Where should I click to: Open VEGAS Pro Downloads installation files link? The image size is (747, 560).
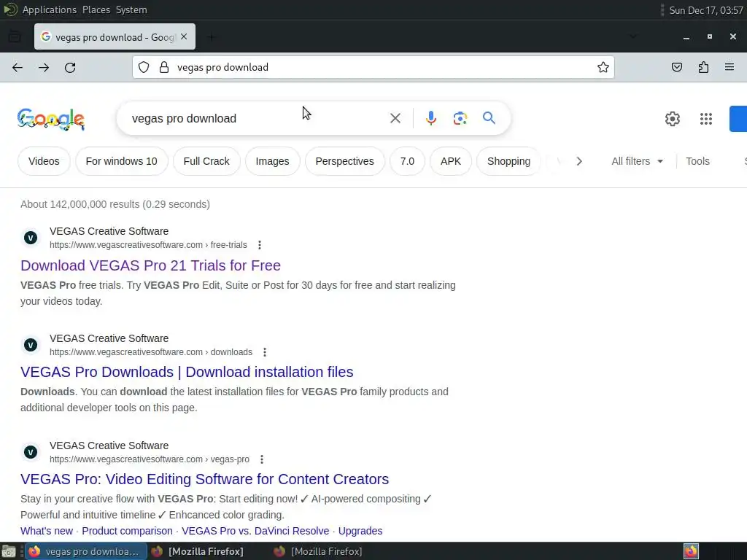click(187, 372)
